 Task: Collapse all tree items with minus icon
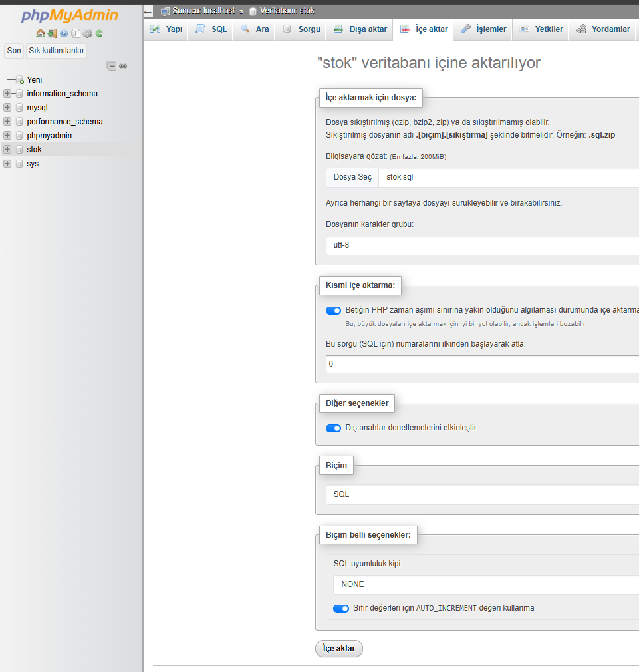tap(112, 66)
